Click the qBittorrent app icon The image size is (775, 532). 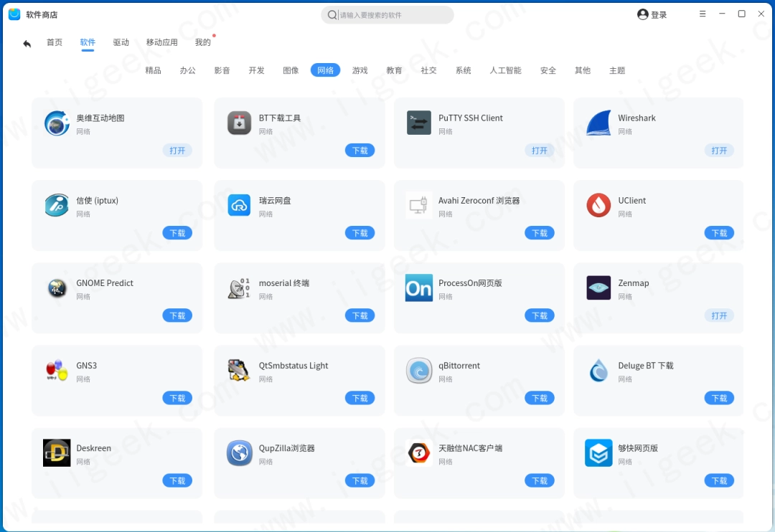pyautogui.click(x=418, y=371)
